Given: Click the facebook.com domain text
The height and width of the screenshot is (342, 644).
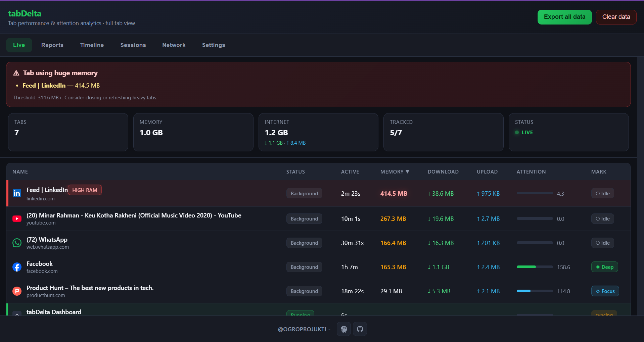Looking at the screenshot, I should [42, 271].
